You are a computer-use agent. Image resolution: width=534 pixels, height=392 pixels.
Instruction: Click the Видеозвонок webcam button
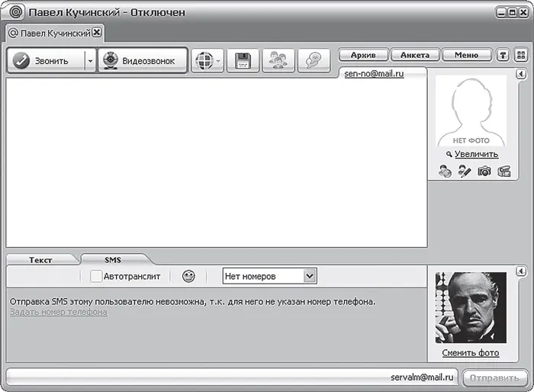click(143, 61)
